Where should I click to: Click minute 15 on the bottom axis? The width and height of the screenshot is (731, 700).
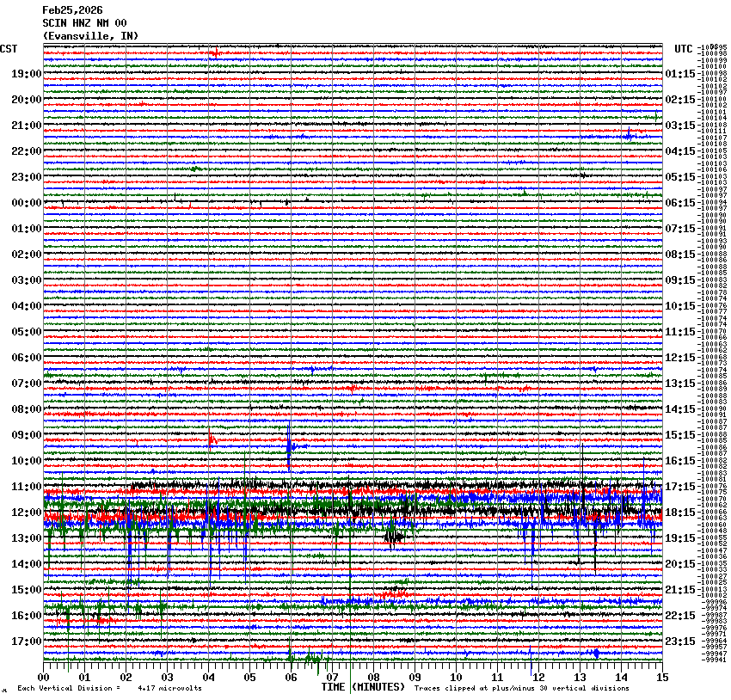tap(661, 678)
